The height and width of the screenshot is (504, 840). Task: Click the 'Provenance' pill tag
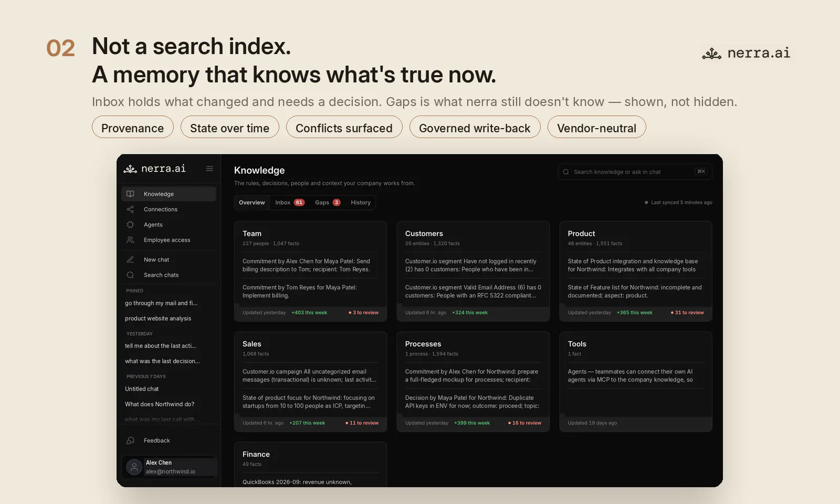[x=133, y=127]
